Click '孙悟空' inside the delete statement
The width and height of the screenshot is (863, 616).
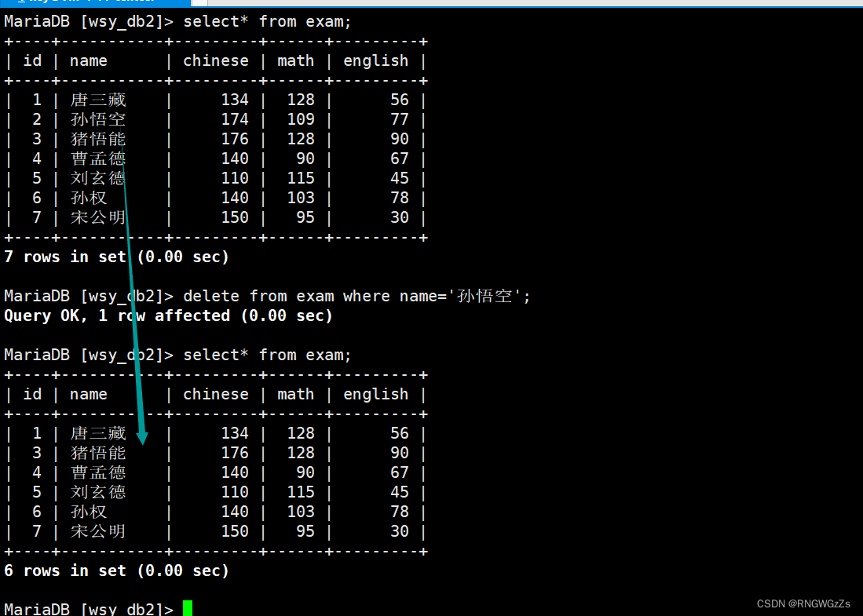coord(485,296)
